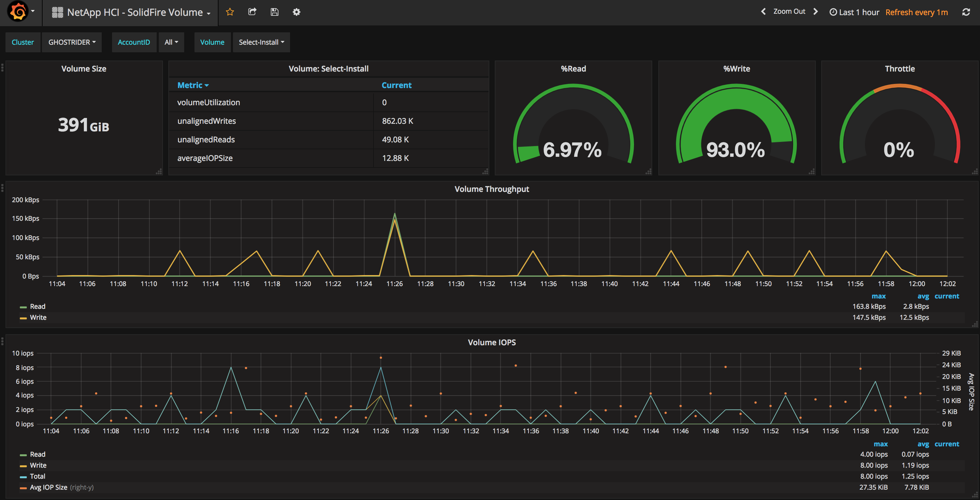The image size is (980, 500).
Task: Toggle Total series in Volume IOPS legend
Action: [37, 476]
